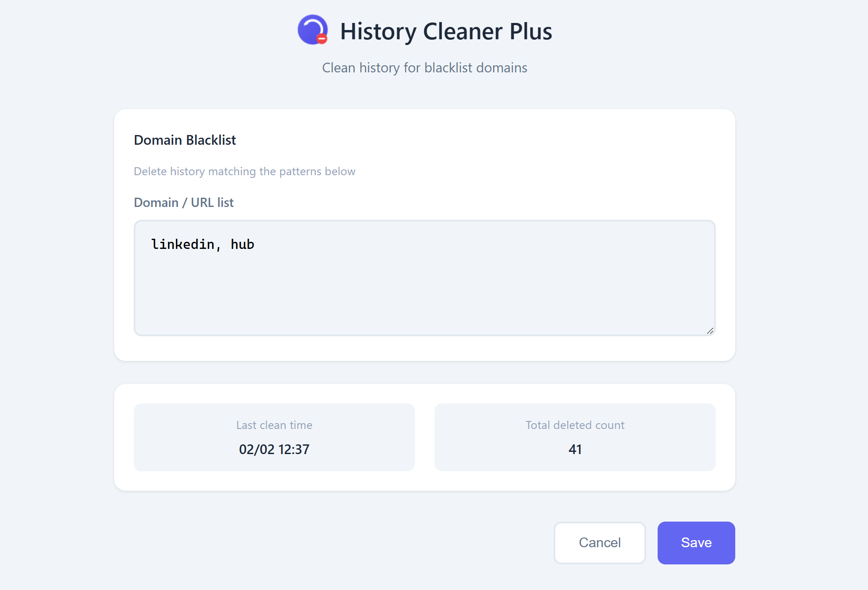The height and width of the screenshot is (590, 868).
Task: Click the deleted count value 41
Action: tap(575, 449)
